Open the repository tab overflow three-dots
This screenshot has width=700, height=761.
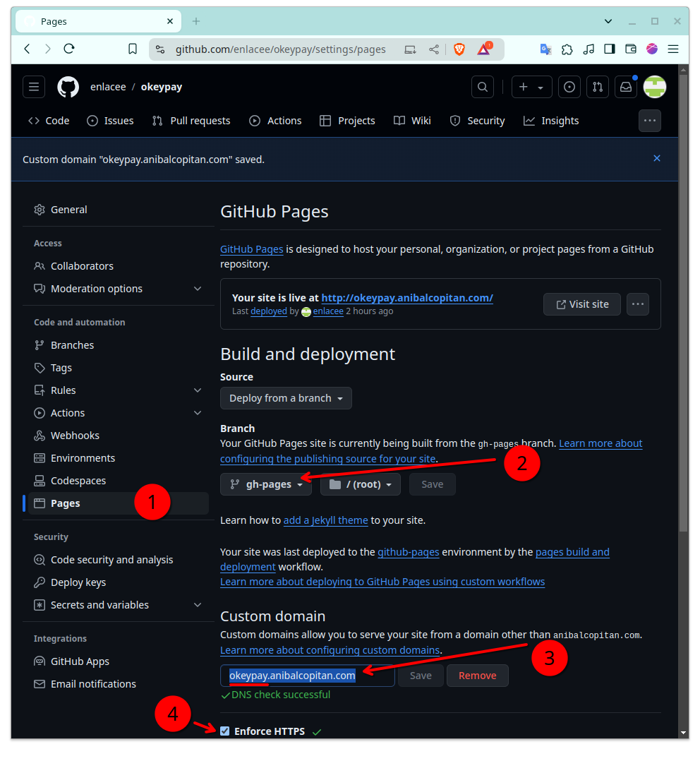tap(650, 121)
